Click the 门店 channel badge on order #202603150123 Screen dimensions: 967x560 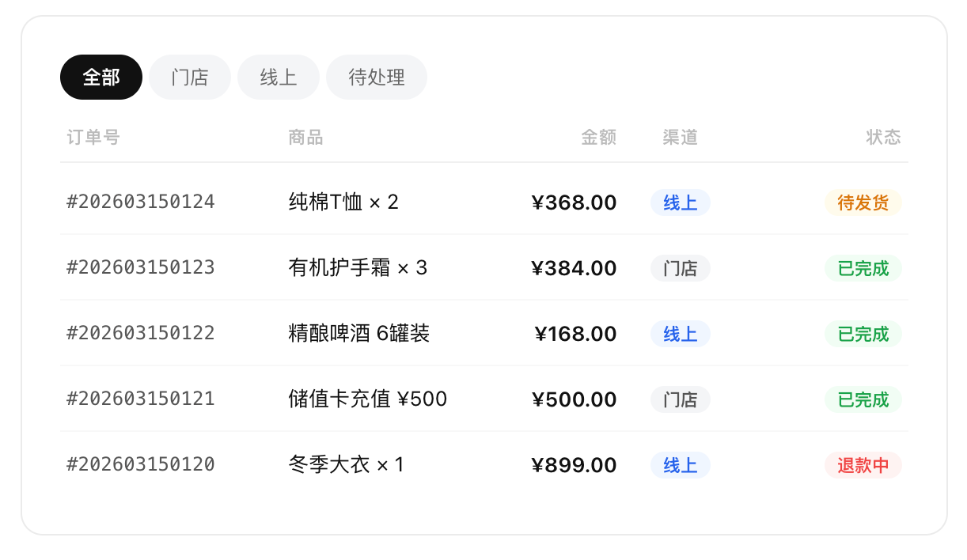tap(679, 268)
